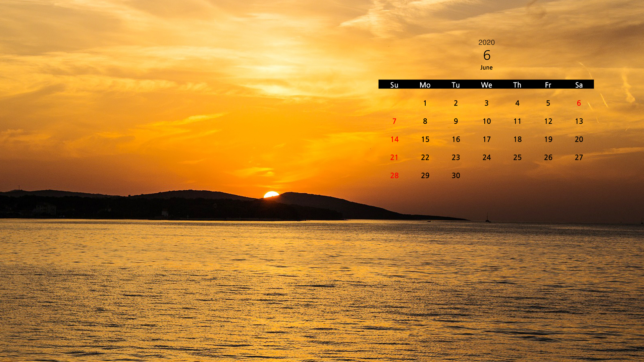Select red date 28 on Sunday
The image size is (644, 362).
[x=394, y=176]
